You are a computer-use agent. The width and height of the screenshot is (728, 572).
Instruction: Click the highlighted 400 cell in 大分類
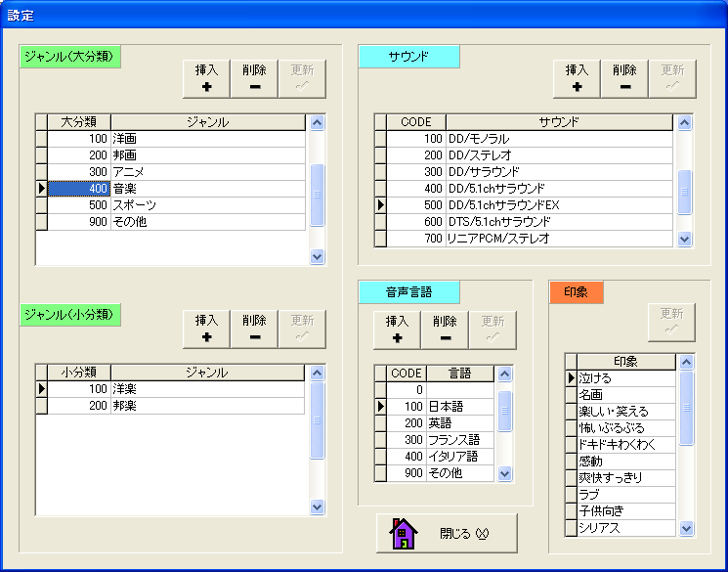click(79, 189)
